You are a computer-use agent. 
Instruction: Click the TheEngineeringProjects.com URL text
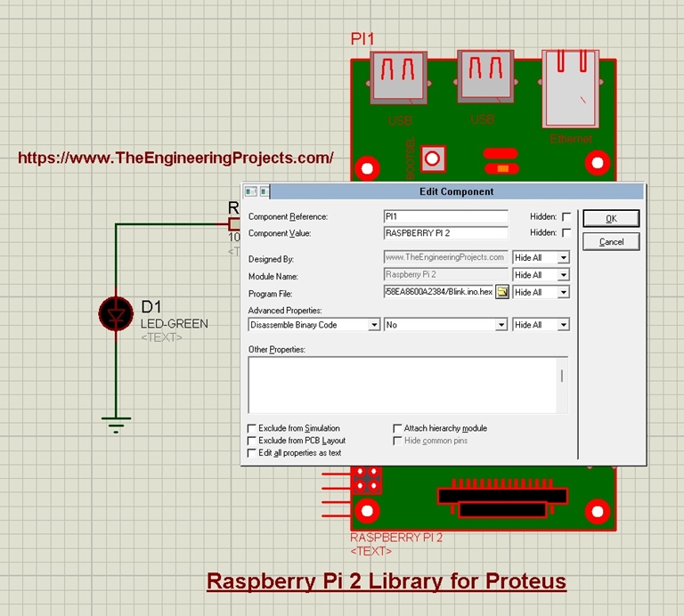(175, 158)
